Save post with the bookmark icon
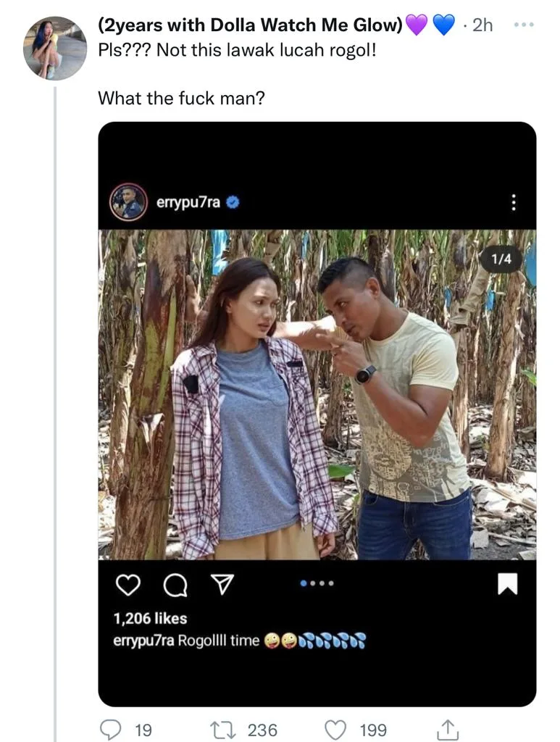 tap(508, 585)
